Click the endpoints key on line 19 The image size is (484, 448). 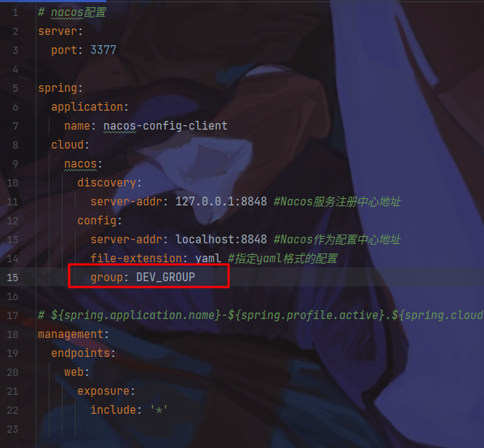[80, 353]
